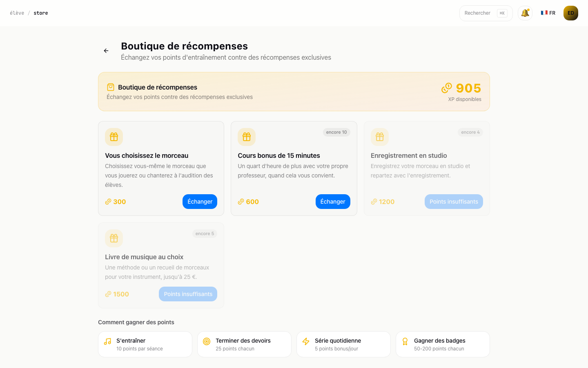Redeem the 300-point song choice reward
588x368 pixels.
[x=200, y=202]
